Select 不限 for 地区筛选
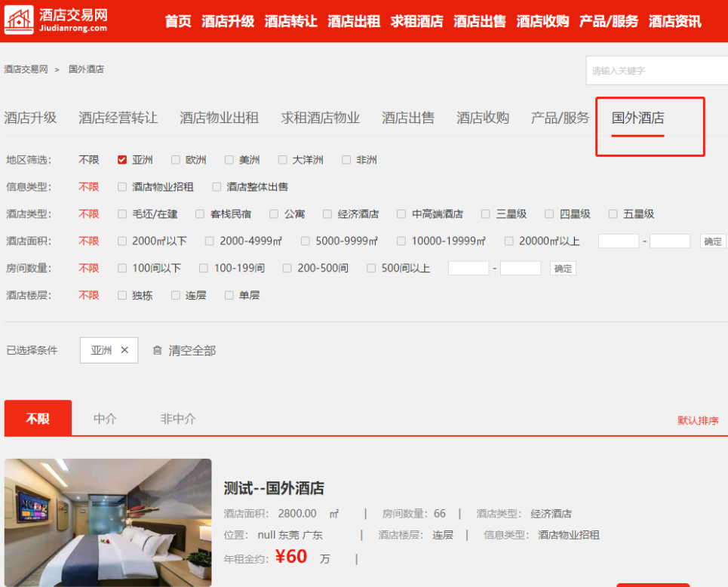Image resolution: width=728 pixels, height=587 pixels. coord(89,160)
